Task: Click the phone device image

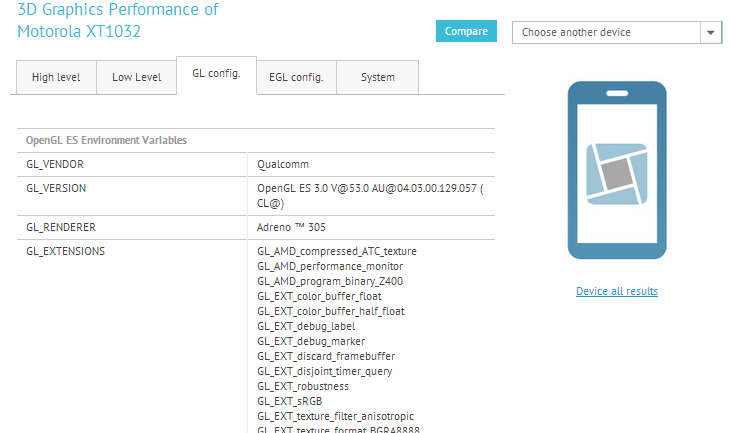Action: (617, 170)
